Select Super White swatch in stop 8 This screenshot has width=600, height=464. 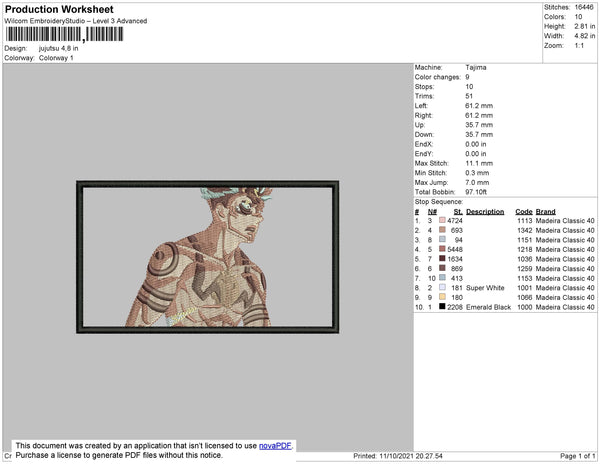(442, 287)
